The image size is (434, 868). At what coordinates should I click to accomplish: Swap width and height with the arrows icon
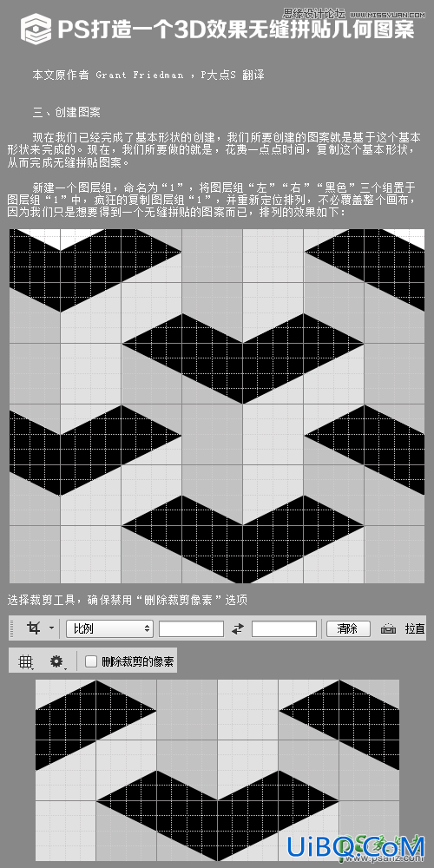[238, 628]
